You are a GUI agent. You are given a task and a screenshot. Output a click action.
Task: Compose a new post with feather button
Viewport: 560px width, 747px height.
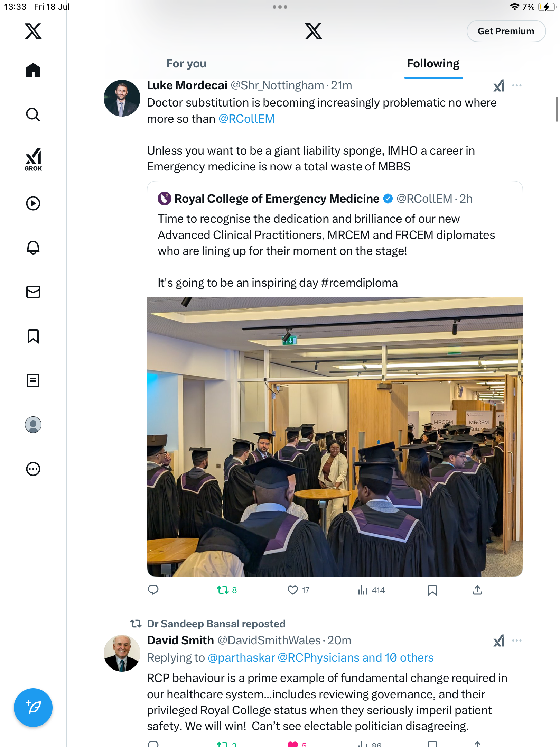tap(33, 708)
